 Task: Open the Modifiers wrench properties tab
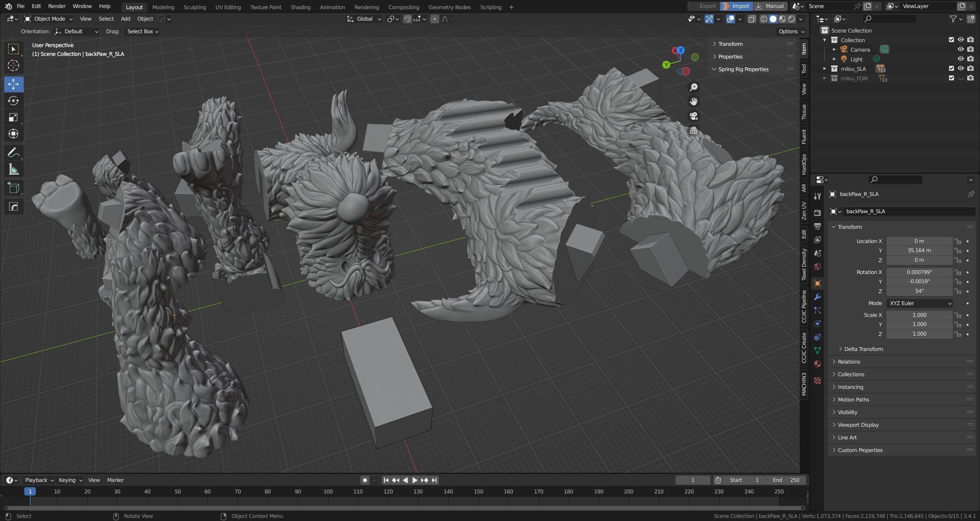tap(817, 297)
